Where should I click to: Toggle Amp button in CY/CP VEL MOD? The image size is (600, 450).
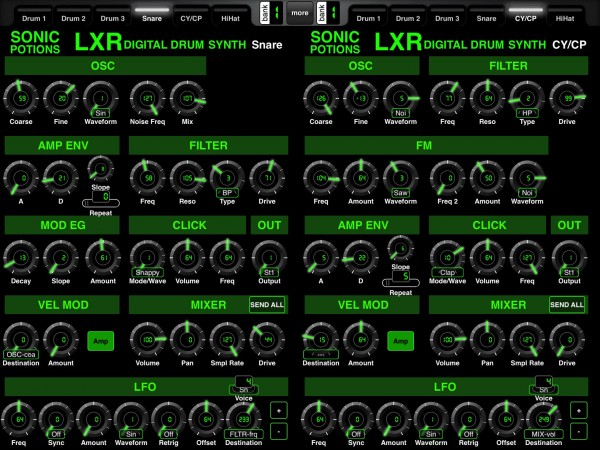point(401,341)
